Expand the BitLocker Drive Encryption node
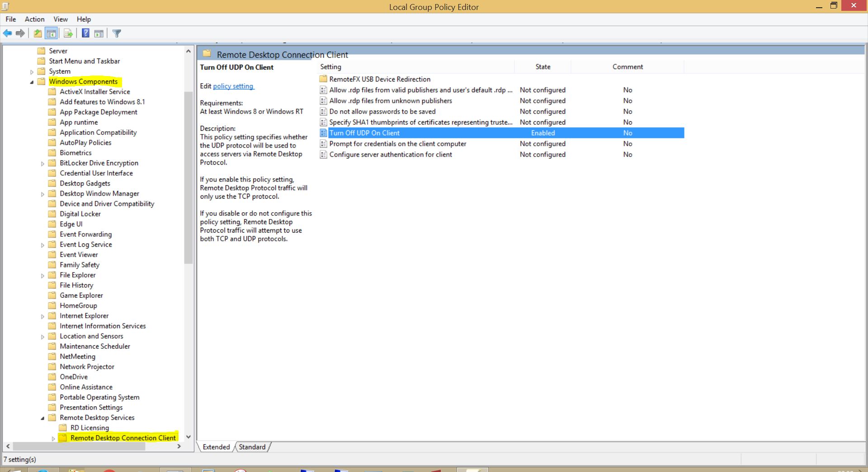 pos(42,163)
